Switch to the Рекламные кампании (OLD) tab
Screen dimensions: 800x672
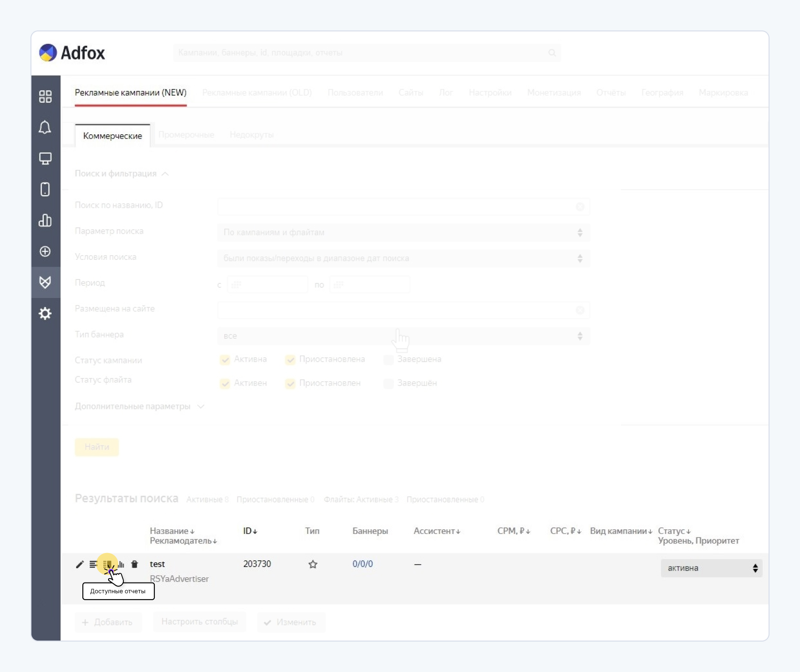pos(257,93)
